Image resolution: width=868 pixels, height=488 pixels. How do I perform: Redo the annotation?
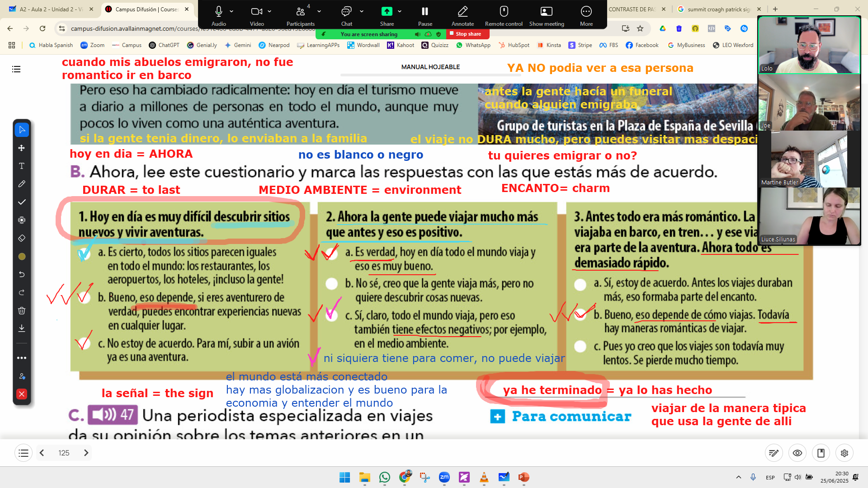coord(22,292)
